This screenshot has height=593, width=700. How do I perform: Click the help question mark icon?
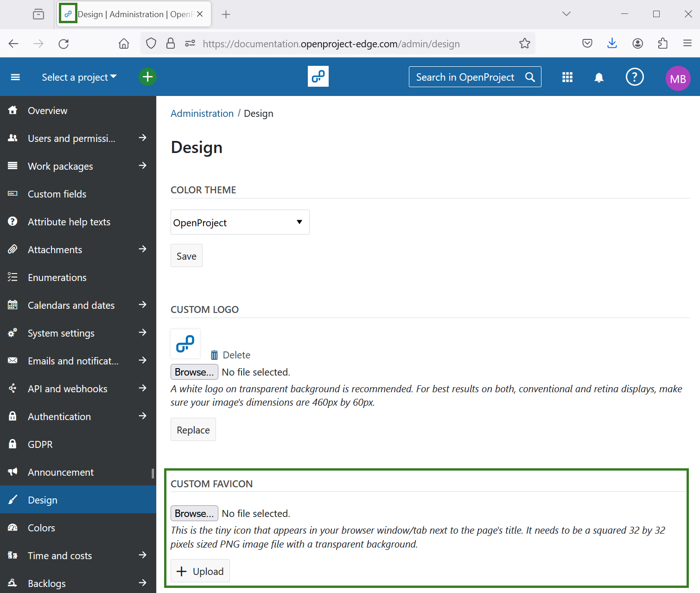point(634,77)
